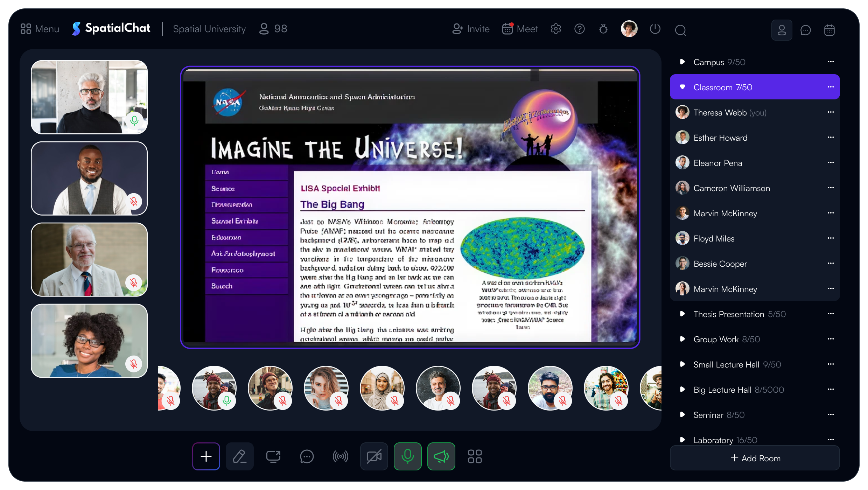Expand the Laboratory room
The width and height of the screenshot is (868, 490).
[682, 440]
